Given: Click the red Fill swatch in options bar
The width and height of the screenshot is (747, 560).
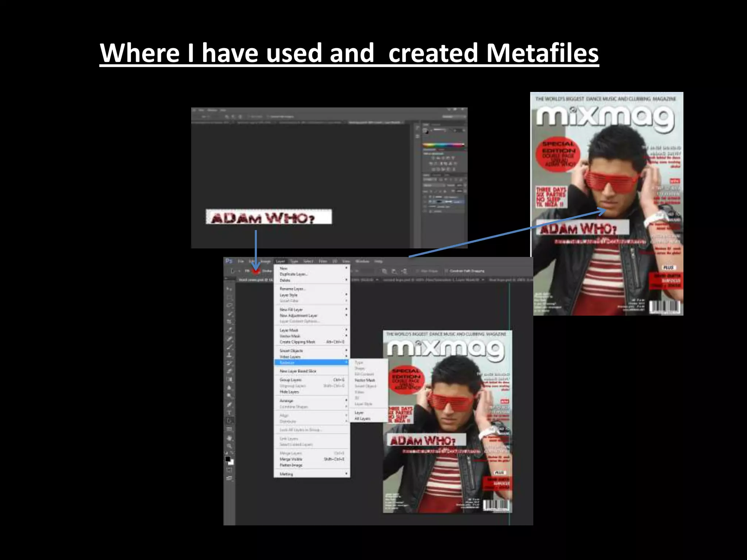Looking at the screenshot, I should point(256,271).
